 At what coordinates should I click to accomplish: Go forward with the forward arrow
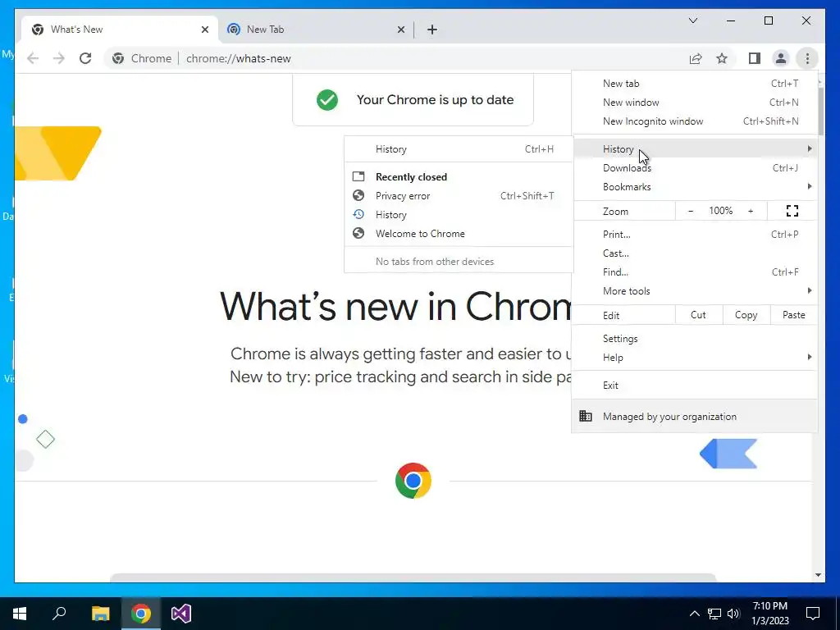tap(59, 58)
